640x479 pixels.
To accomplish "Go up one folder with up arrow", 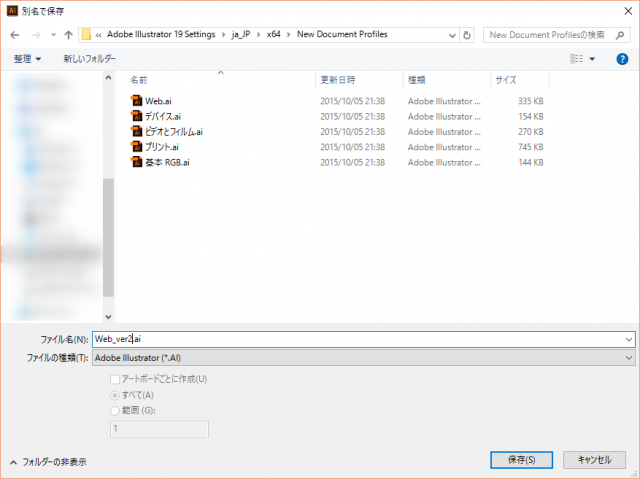I will 67,35.
